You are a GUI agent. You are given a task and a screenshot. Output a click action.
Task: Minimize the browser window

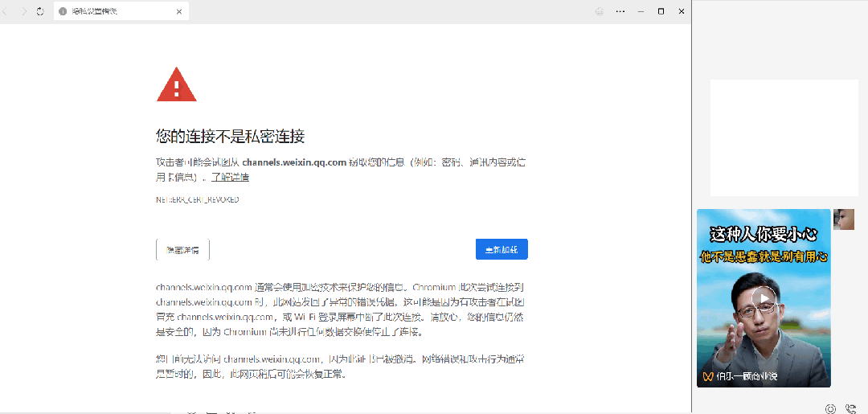click(641, 11)
